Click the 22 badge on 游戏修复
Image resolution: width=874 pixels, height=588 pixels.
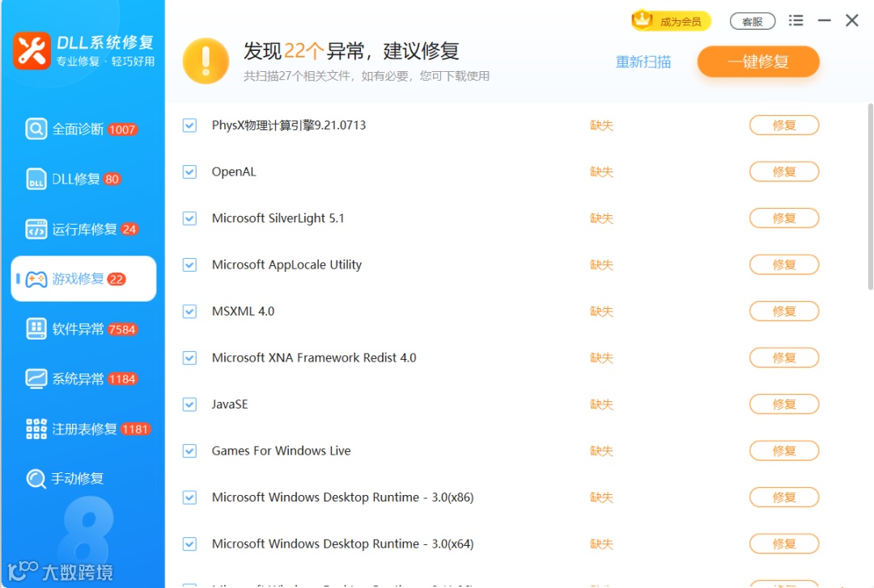(x=117, y=279)
